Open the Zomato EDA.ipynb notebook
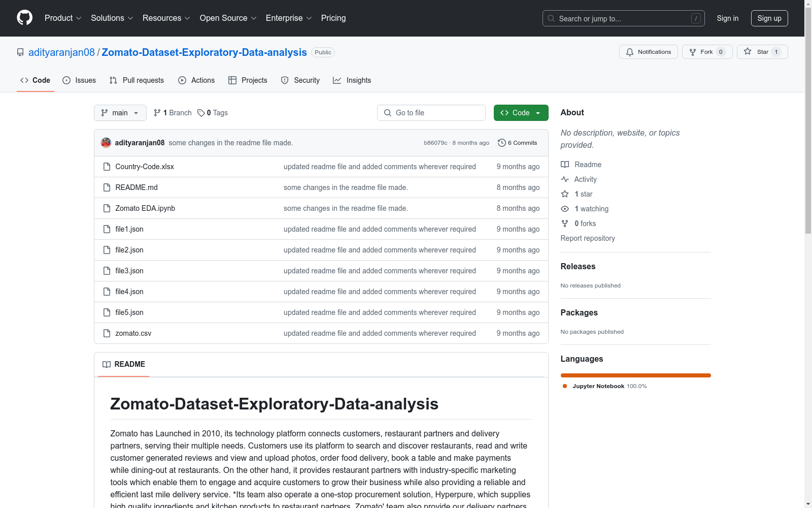This screenshot has height=508, width=812. point(145,208)
